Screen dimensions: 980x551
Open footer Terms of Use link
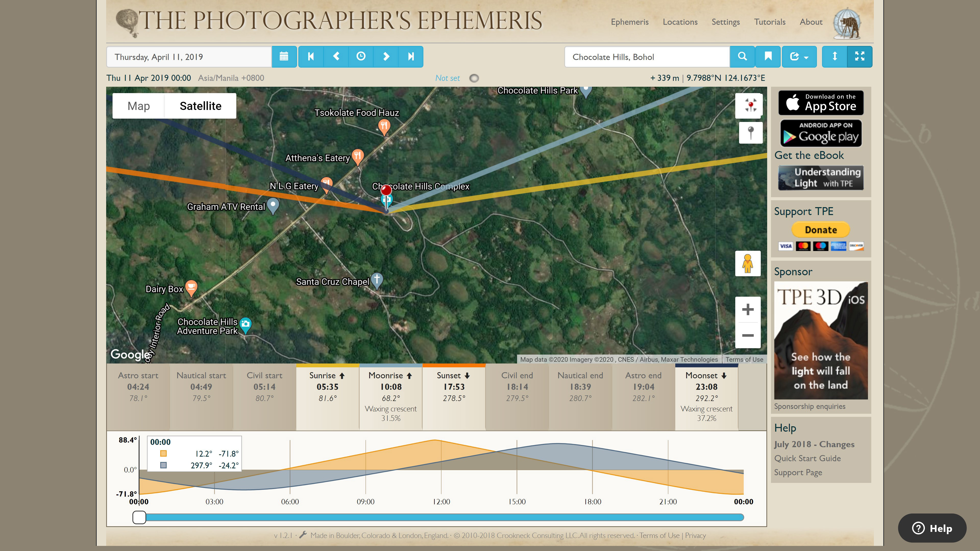click(659, 535)
